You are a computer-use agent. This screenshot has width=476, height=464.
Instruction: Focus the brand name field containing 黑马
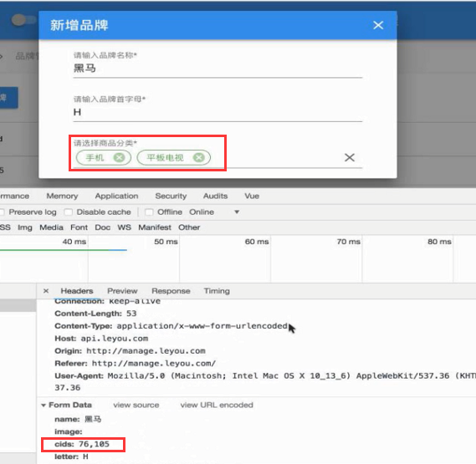point(218,69)
